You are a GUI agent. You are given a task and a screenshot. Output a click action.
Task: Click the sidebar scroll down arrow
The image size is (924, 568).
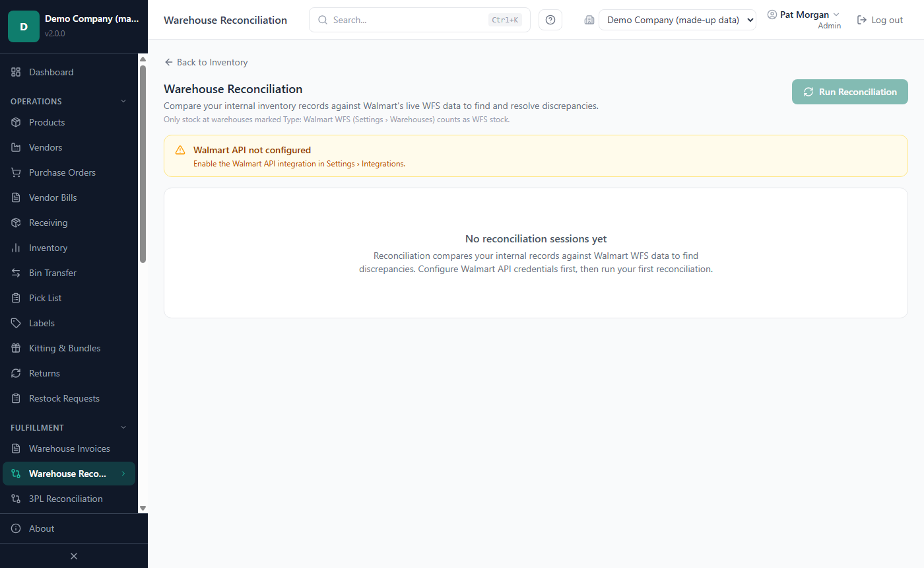(143, 508)
